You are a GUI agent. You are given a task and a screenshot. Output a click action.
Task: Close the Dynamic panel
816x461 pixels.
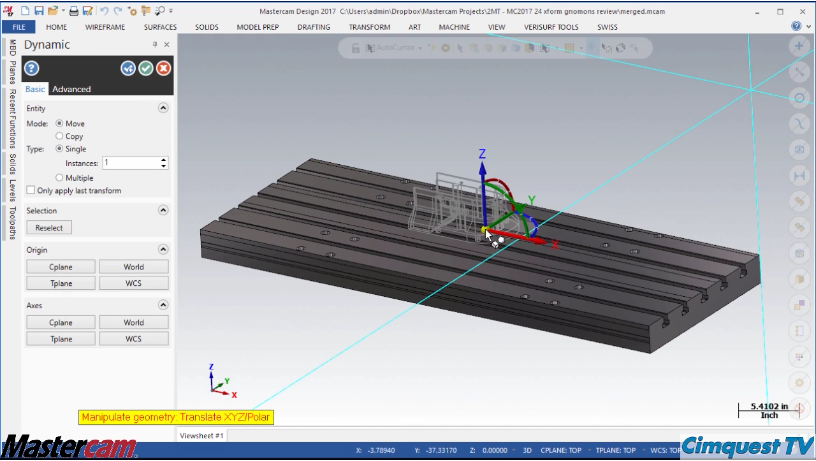tap(167, 45)
